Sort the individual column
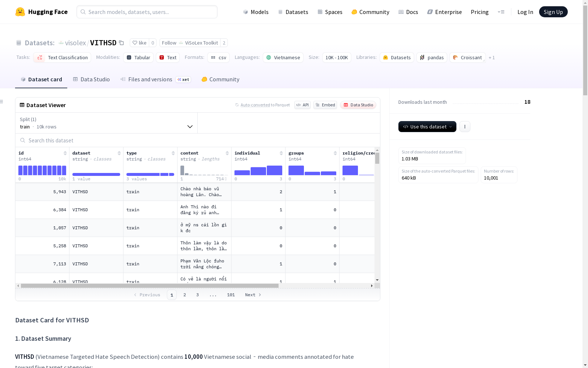Screen dimensions: 588x368 (281, 153)
